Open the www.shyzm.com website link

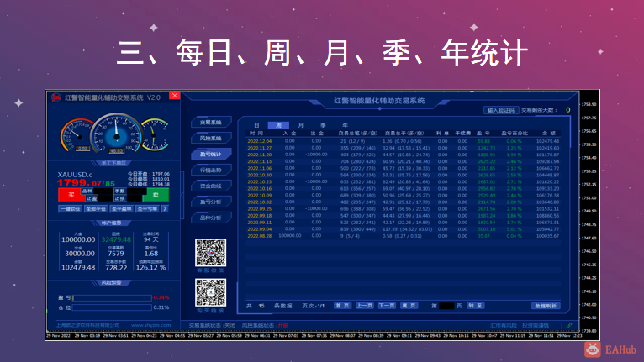[150, 325]
